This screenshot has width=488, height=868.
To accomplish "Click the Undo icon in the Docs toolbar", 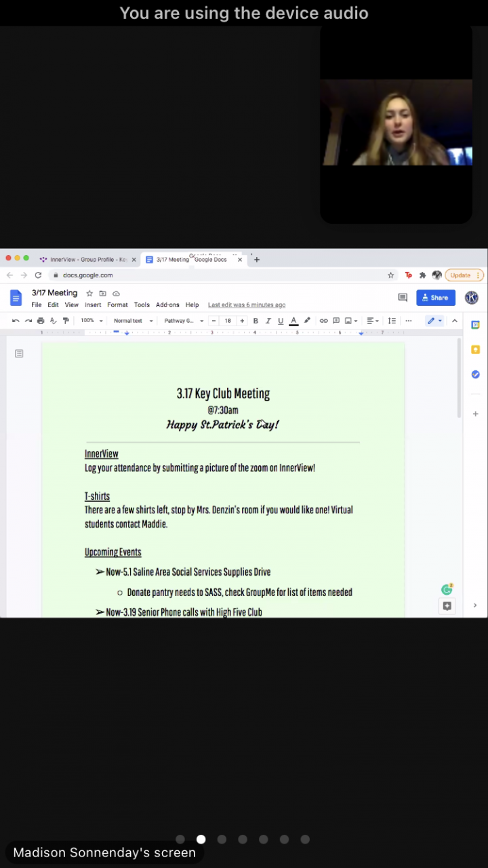I will pyautogui.click(x=16, y=321).
